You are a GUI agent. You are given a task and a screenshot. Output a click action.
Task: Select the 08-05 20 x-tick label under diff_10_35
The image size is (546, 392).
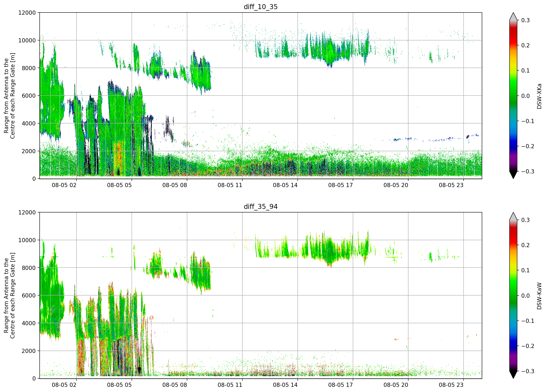[x=396, y=185]
